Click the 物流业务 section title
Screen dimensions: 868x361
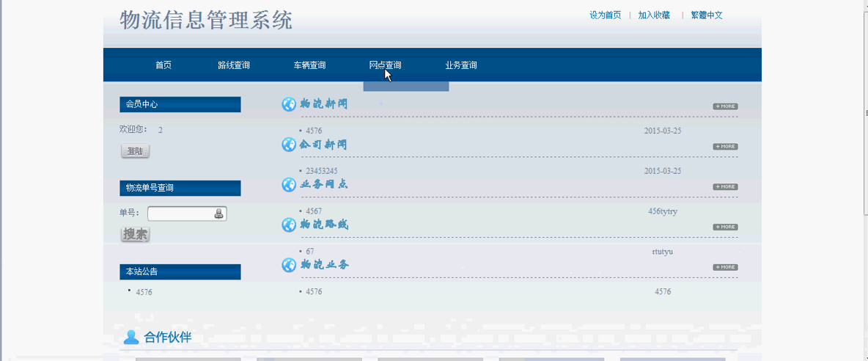point(324,265)
